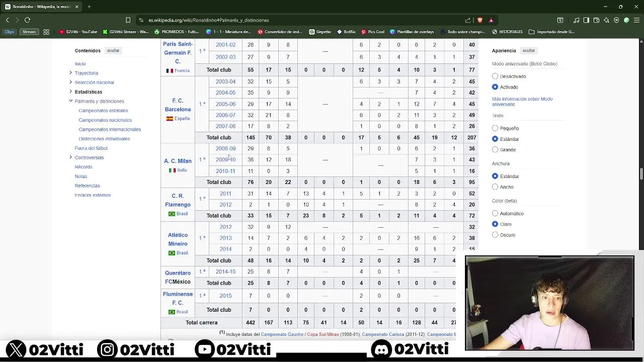Open a new browser tab
The height and width of the screenshot is (362, 644).
pyautogui.click(x=89, y=7)
